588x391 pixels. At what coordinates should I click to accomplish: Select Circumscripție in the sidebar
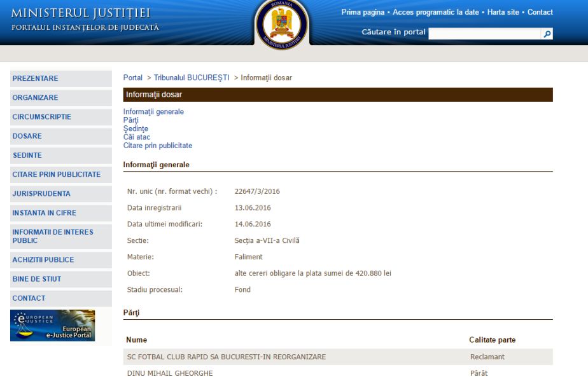pyautogui.click(x=41, y=117)
